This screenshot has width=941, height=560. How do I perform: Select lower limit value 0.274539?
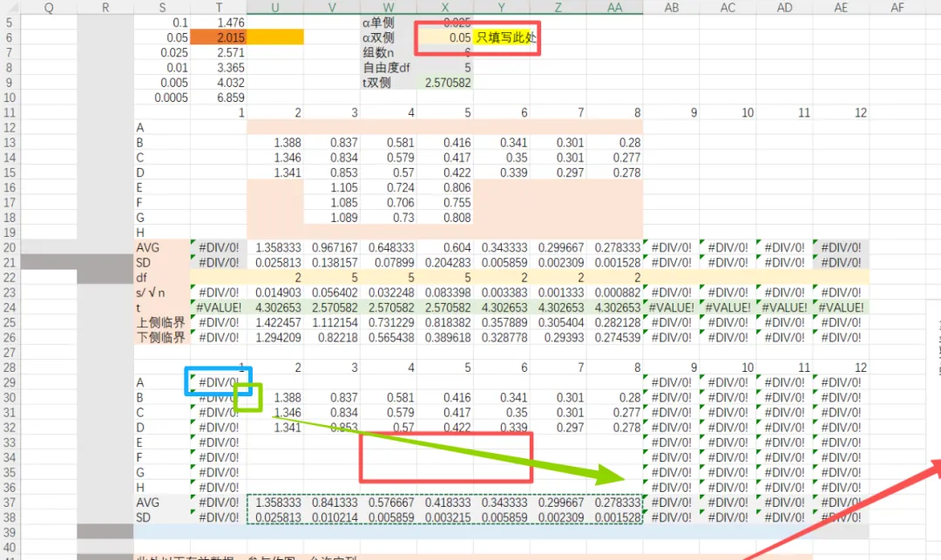pos(614,338)
